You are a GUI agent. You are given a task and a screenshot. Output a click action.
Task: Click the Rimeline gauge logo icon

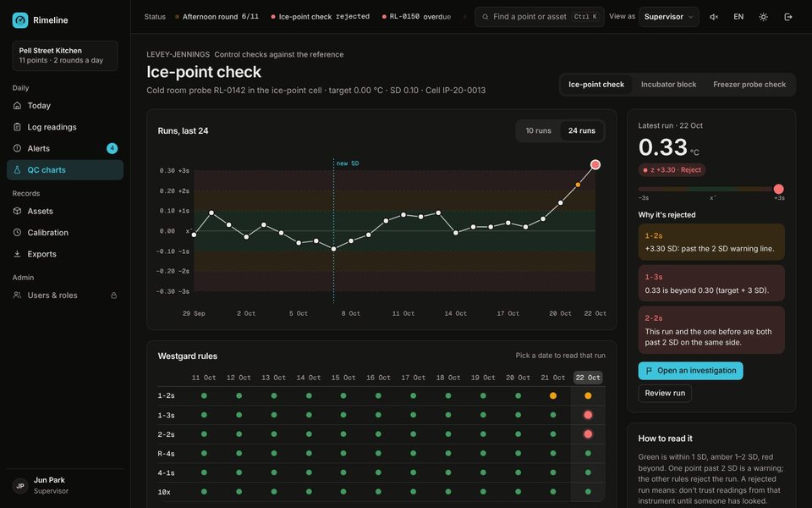(20, 20)
